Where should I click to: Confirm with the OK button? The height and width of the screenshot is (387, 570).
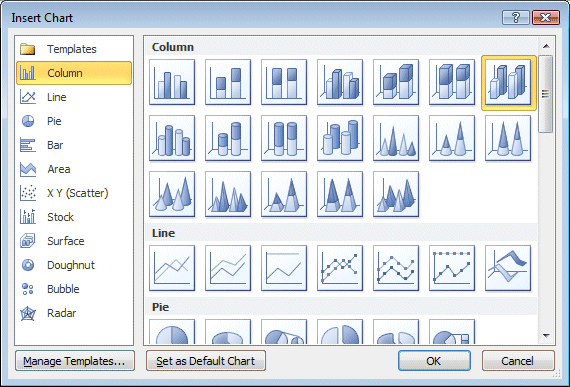click(434, 361)
